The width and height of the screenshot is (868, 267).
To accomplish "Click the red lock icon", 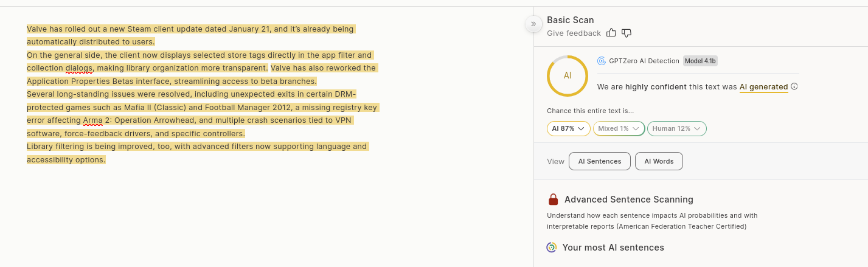I will coord(553,199).
